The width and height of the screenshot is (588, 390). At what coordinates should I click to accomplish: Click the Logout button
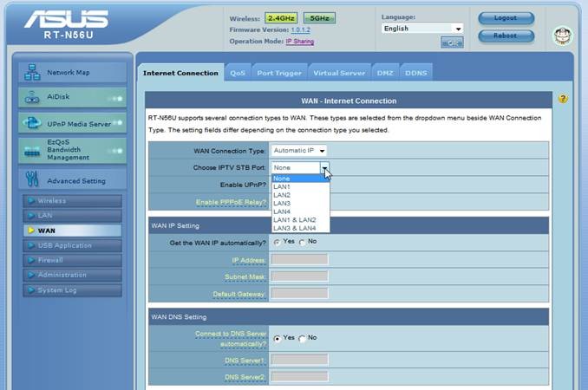tap(506, 18)
